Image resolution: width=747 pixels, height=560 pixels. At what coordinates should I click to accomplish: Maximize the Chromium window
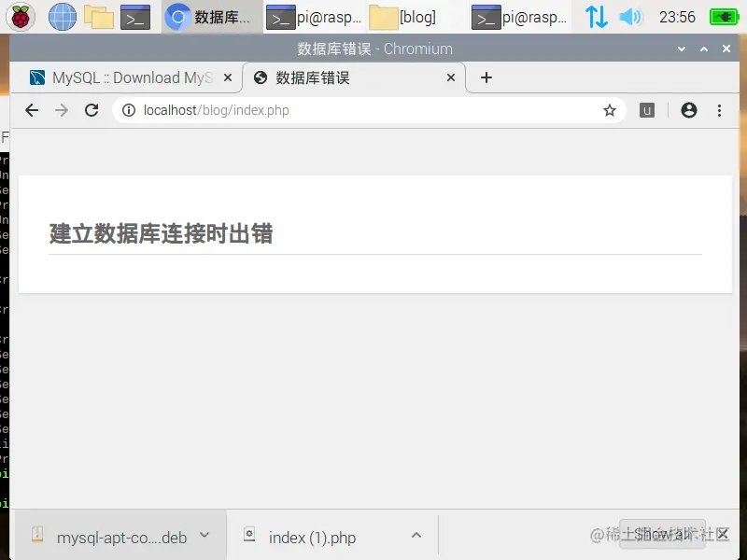704,49
